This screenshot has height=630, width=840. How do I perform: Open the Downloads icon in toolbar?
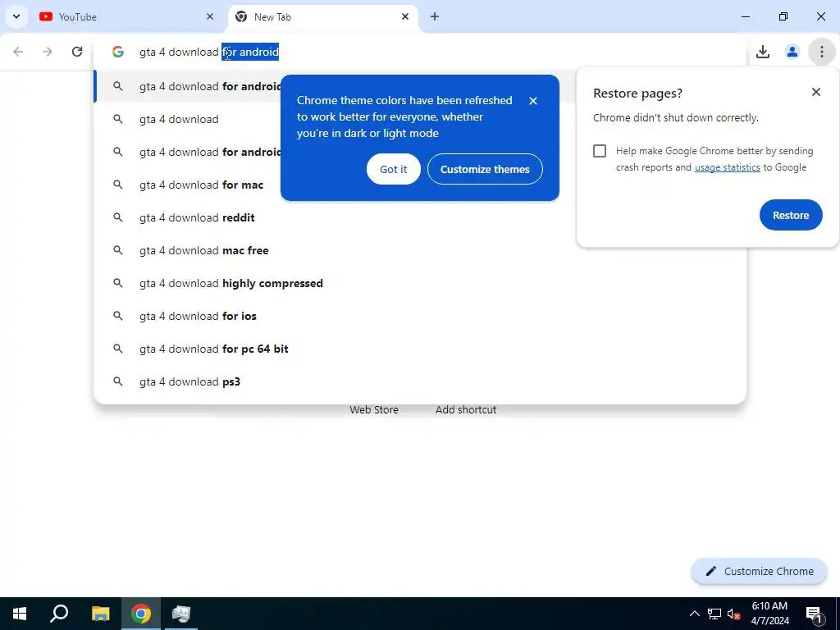(763, 52)
